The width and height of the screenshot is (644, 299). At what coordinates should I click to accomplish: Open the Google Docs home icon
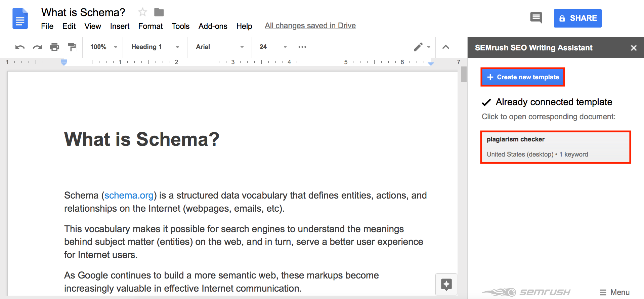tap(20, 18)
